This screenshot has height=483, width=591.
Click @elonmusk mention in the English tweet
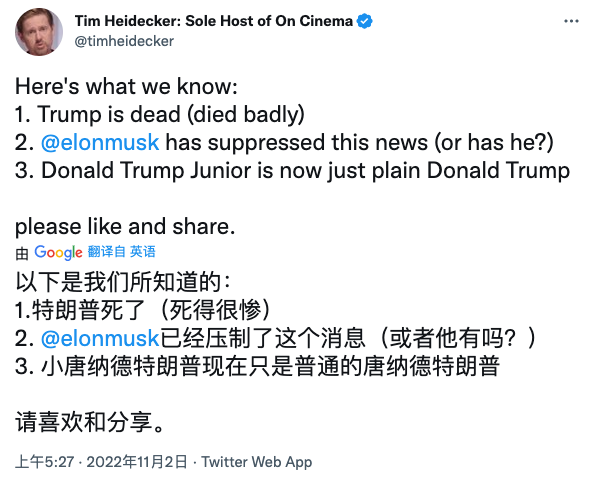(100, 143)
